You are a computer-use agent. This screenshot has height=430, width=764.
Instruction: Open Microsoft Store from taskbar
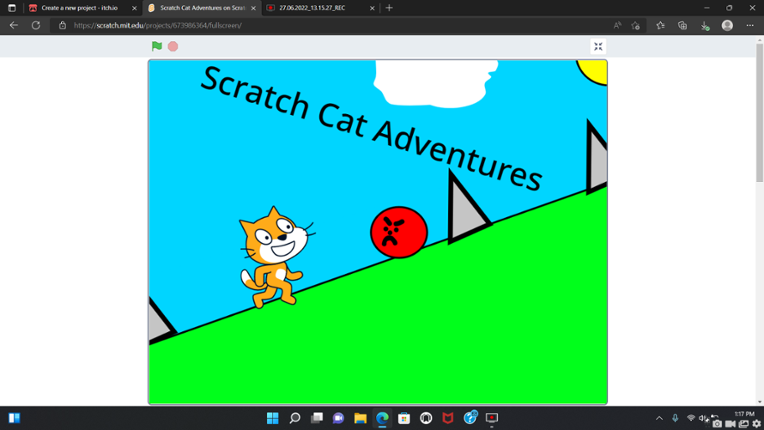tap(404, 418)
